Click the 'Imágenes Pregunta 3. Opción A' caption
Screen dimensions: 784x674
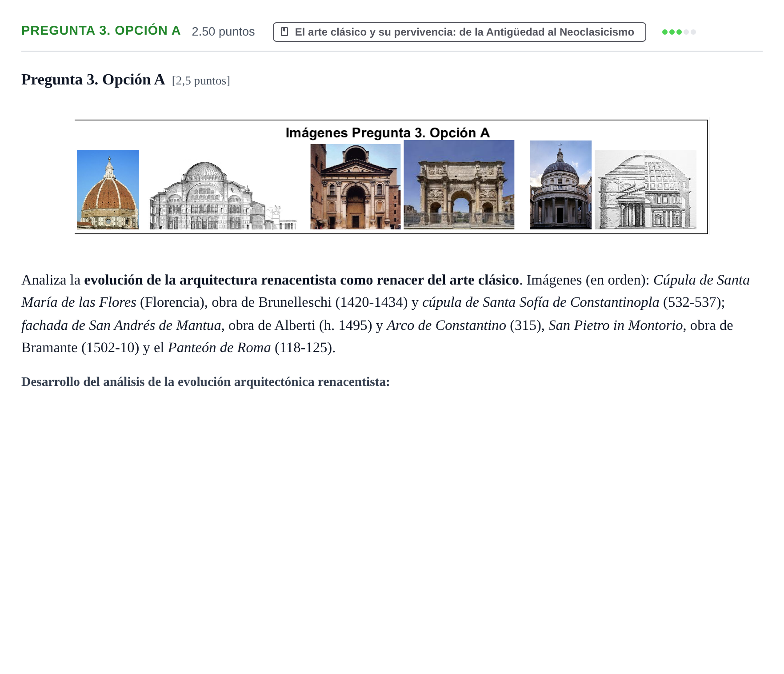(x=388, y=132)
